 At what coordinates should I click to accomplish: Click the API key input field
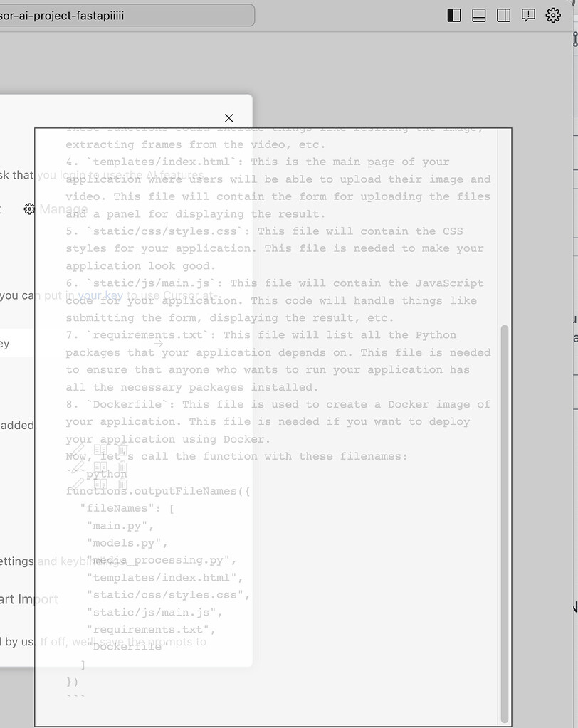[x=14, y=342]
